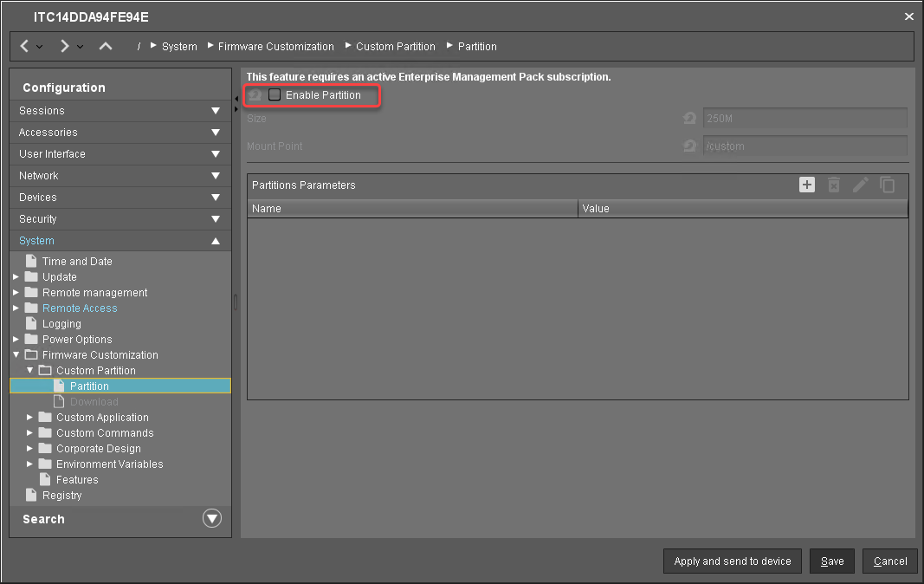The width and height of the screenshot is (924, 584).
Task: Sort by the Value column header
Action: tap(742, 209)
